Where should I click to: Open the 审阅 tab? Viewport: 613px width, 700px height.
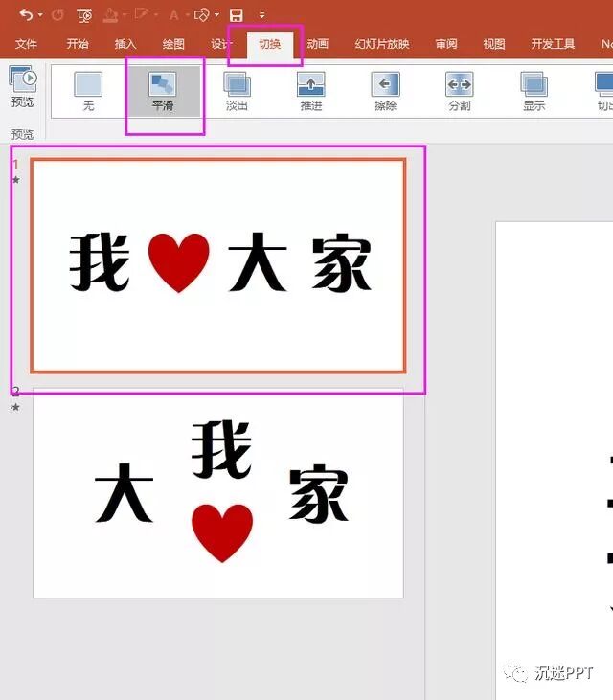(446, 44)
